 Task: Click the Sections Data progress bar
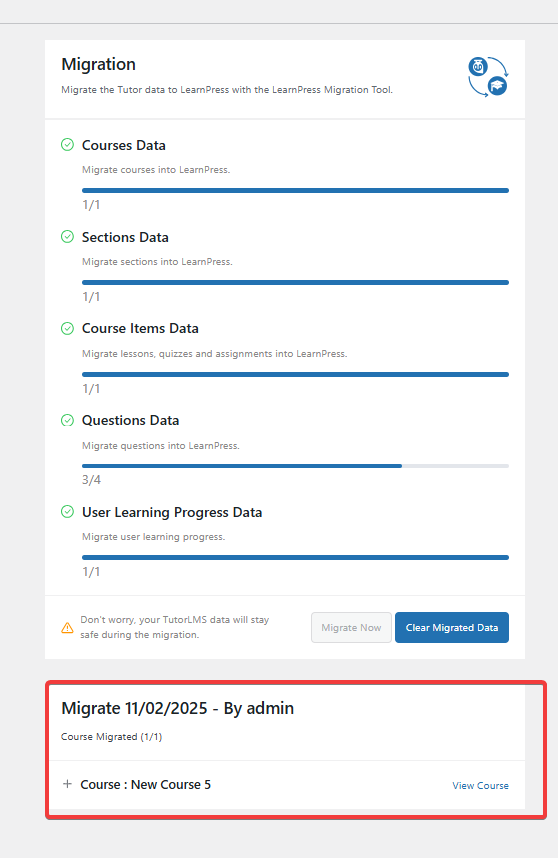[295, 282]
